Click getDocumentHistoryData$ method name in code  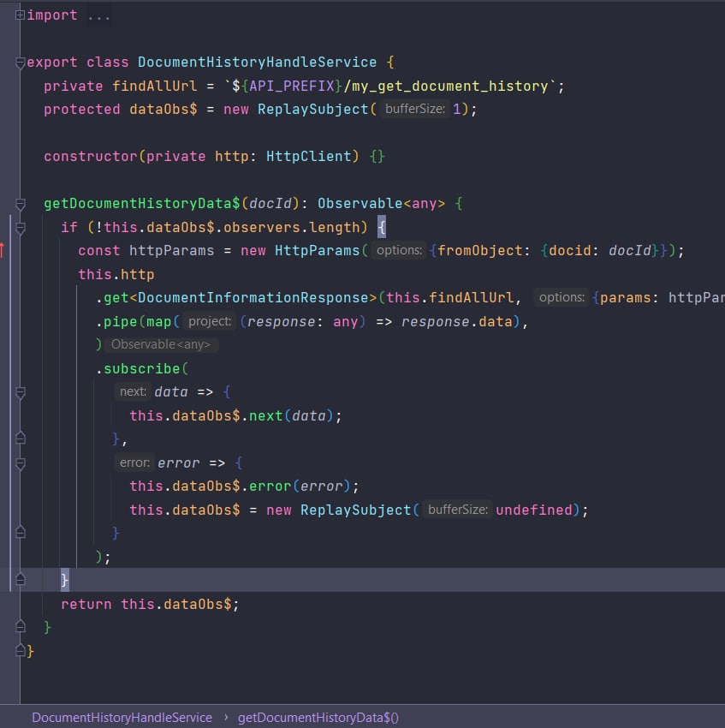click(x=141, y=204)
